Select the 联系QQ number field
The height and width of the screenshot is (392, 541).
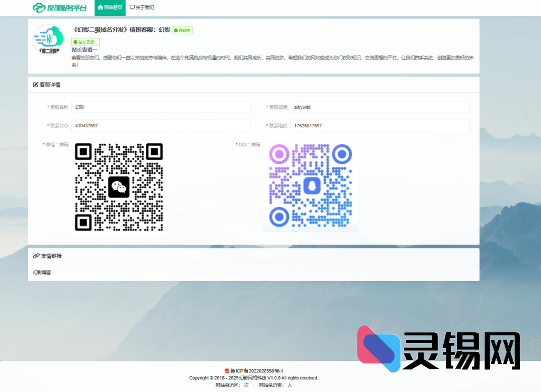point(161,126)
